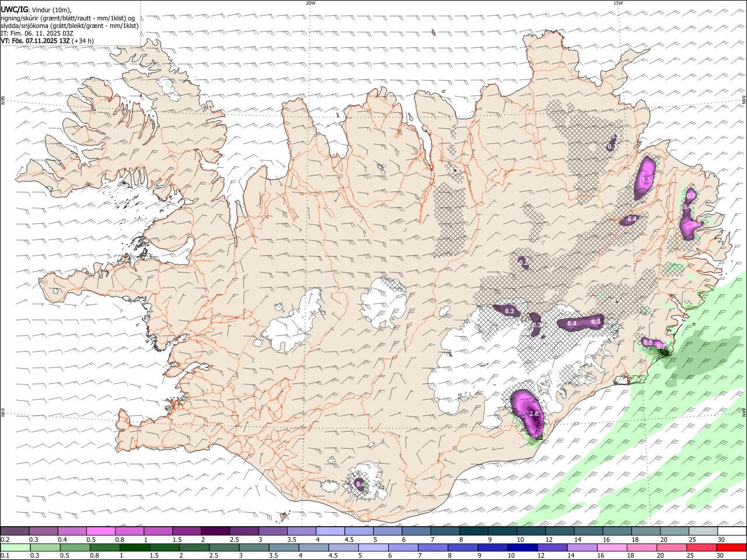The image size is (747, 560).
Task: Click the '20W' longitude label at top
Action: [310, 3]
